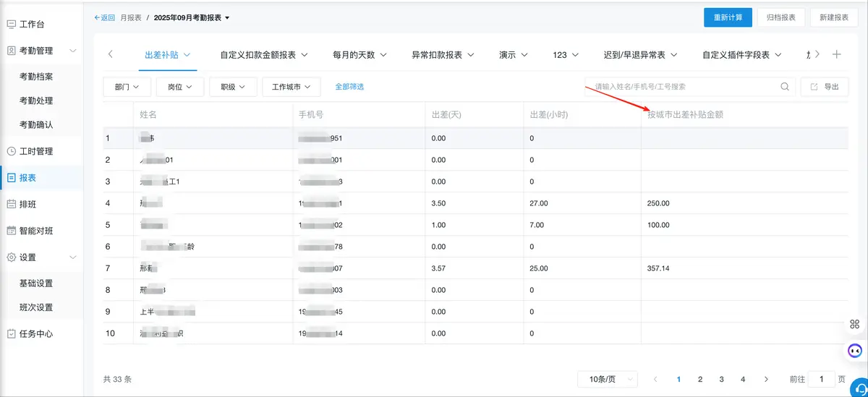Switch to 每月的天数 tab
This screenshot has width=868, height=397.
(359, 55)
